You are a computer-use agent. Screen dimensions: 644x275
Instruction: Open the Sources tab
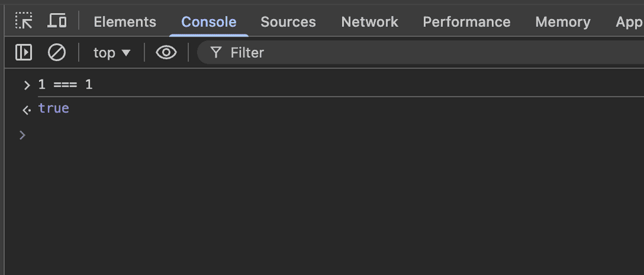(288, 22)
